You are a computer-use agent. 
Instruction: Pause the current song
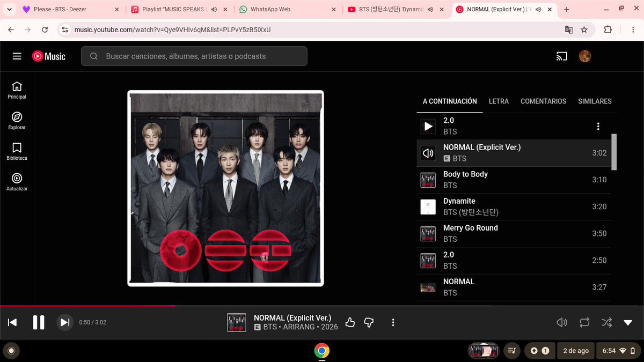(39, 322)
